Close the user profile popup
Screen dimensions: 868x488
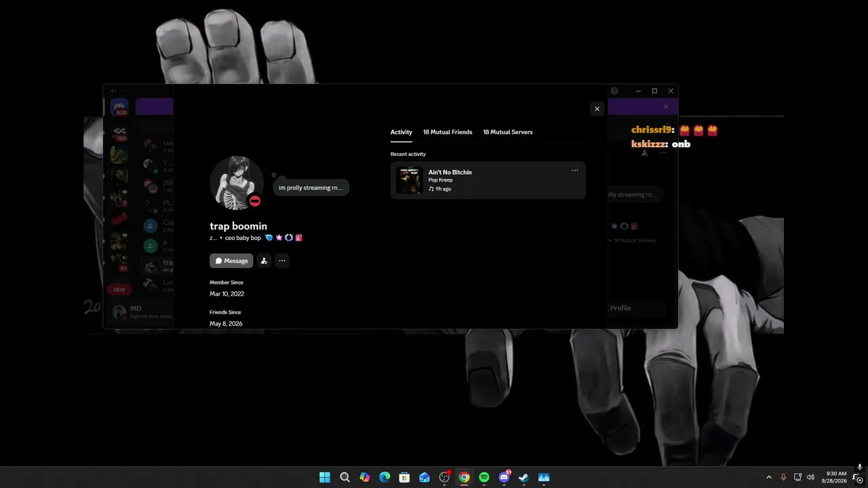(597, 108)
